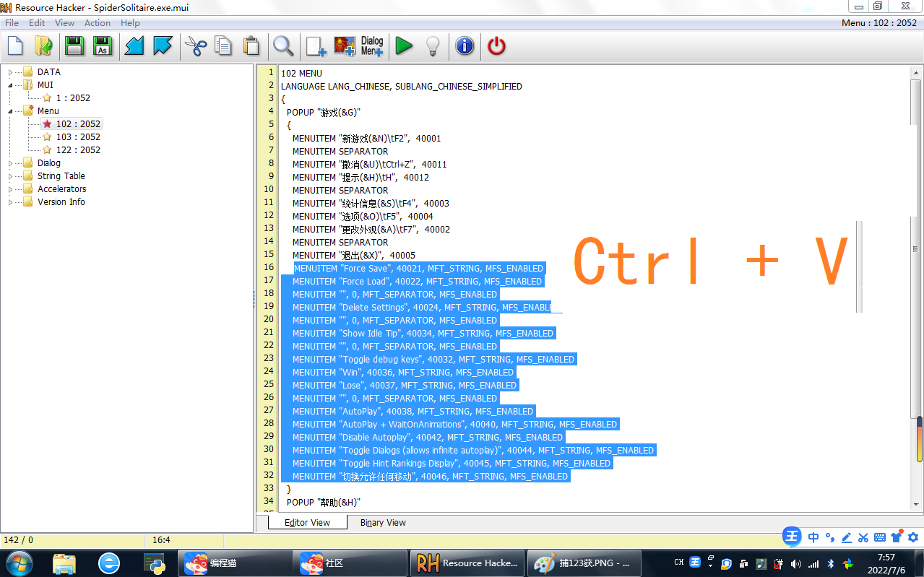Switch to the Binary View tab
The width and height of the screenshot is (924, 577).
point(383,523)
